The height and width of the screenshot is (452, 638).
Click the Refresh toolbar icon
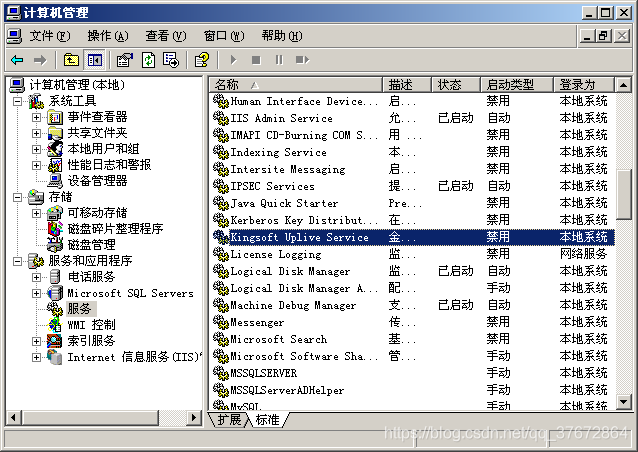(x=148, y=60)
